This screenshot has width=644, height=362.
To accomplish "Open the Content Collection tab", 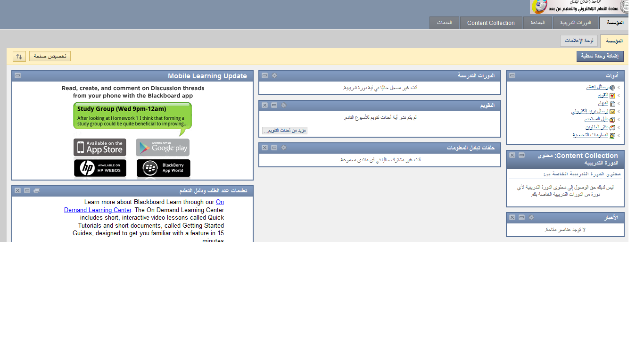I will (491, 23).
